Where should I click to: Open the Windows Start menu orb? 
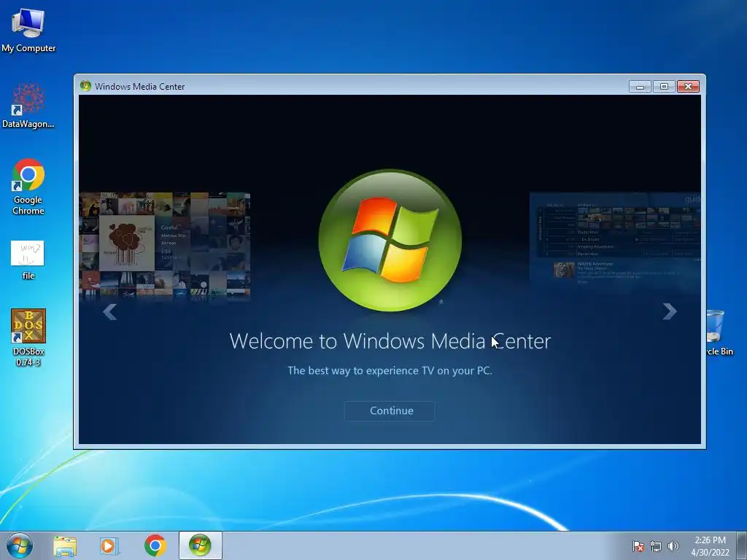(x=20, y=545)
